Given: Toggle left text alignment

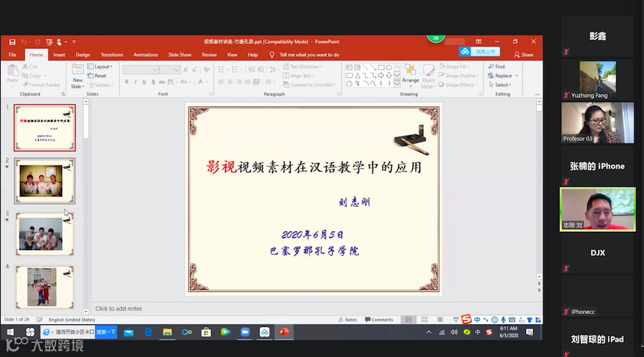Looking at the screenshot, I should 221,82.
